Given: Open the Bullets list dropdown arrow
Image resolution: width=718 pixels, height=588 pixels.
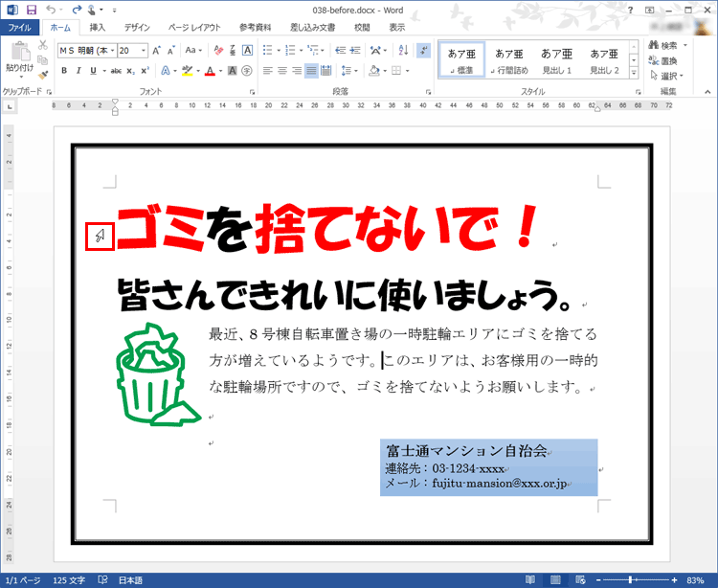Looking at the screenshot, I should pos(279,51).
